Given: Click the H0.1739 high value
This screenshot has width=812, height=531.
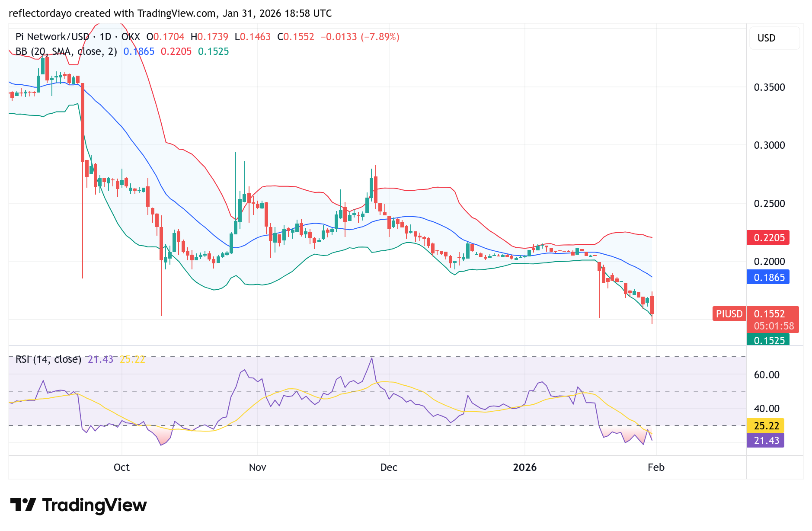Looking at the screenshot, I should (x=209, y=37).
